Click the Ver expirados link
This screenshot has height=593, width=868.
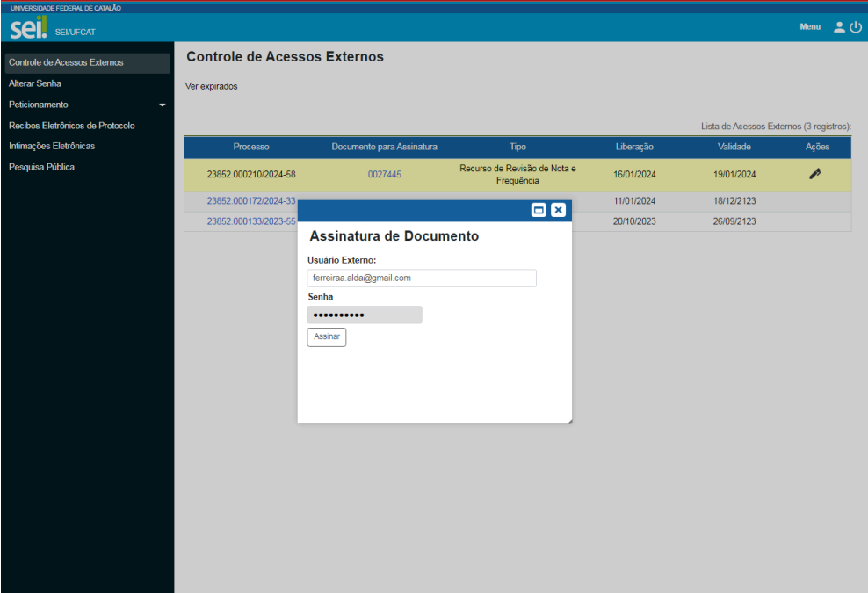coord(211,86)
